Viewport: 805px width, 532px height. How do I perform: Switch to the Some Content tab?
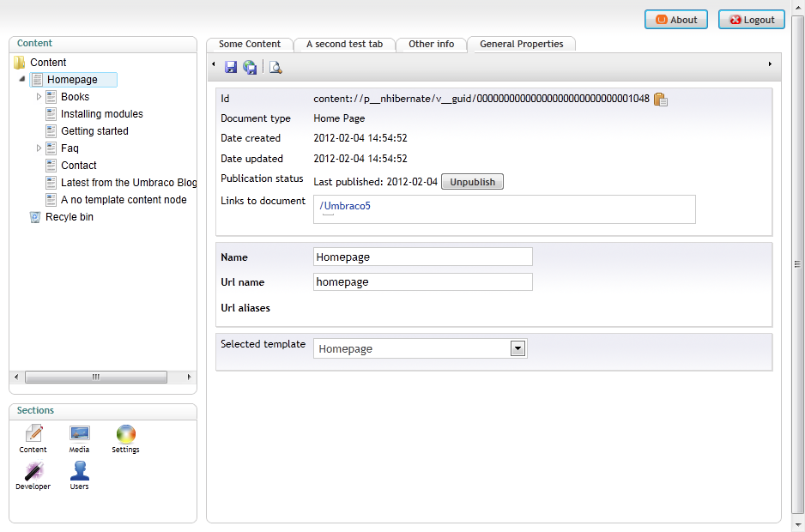click(x=249, y=44)
